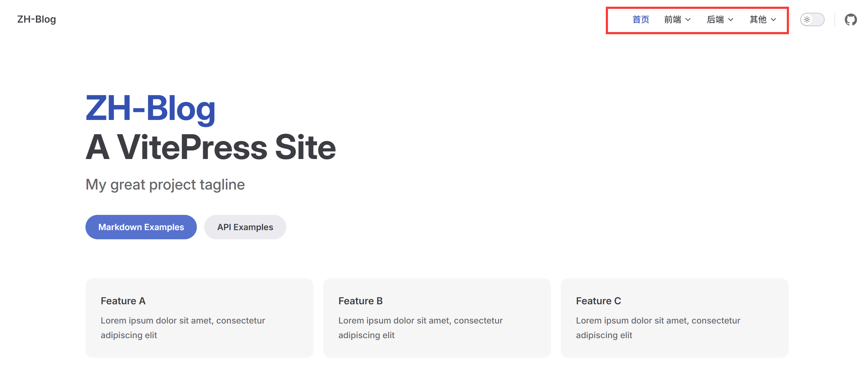This screenshot has width=868, height=369.
Task: Expand the 后端 navigation dropdown
Action: (x=720, y=20)
